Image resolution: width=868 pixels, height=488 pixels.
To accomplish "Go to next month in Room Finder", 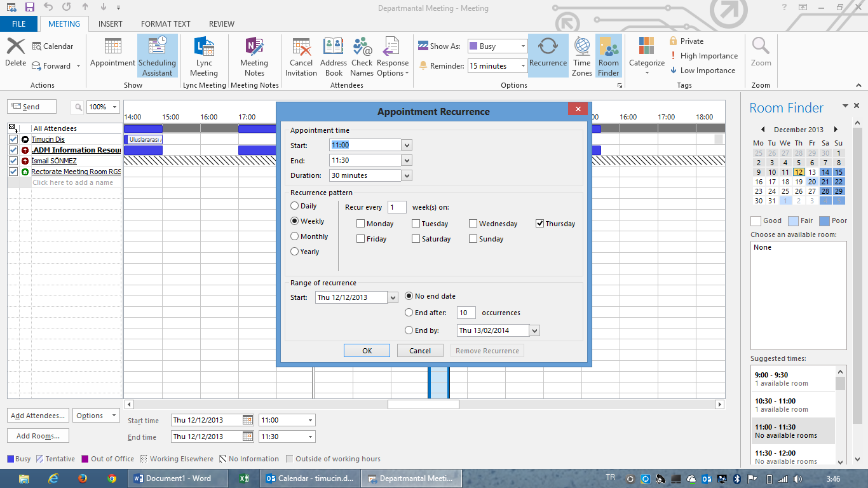I will click(x=836, y=129).
